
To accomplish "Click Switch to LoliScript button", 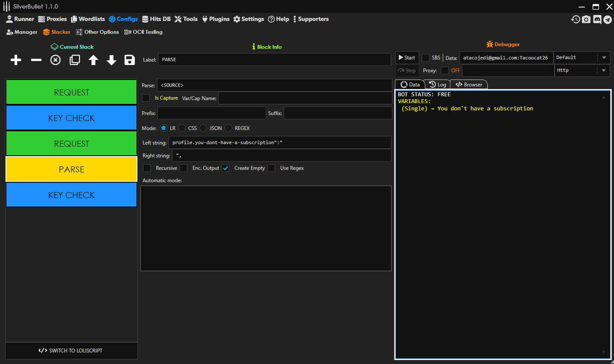I will coord(71,350).
